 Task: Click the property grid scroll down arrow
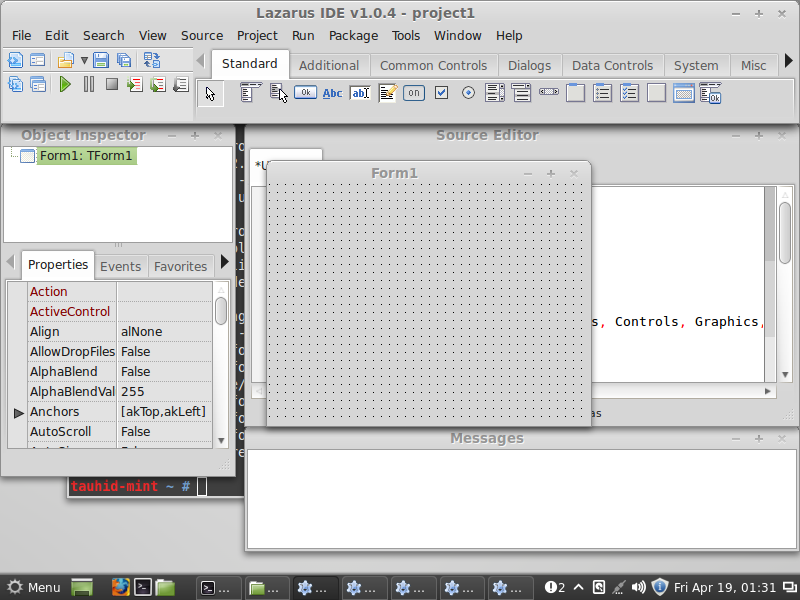click(221, 440)
